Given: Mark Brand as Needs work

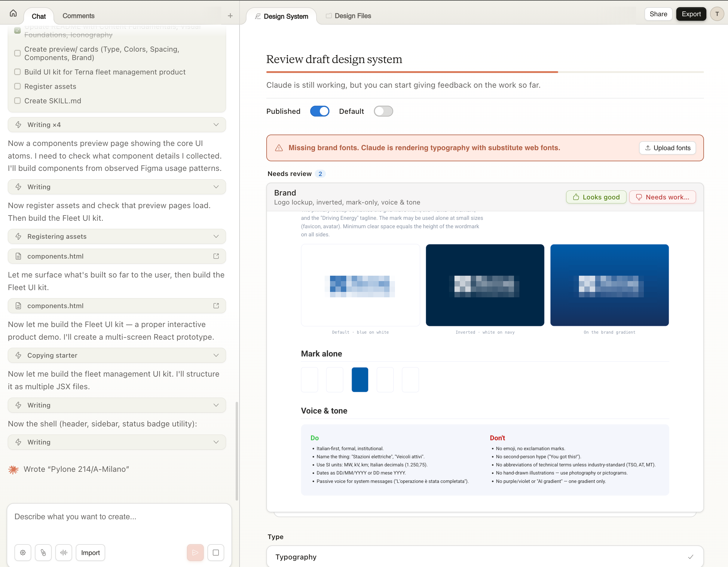Looking at the screenshot, I should [662, 197].
